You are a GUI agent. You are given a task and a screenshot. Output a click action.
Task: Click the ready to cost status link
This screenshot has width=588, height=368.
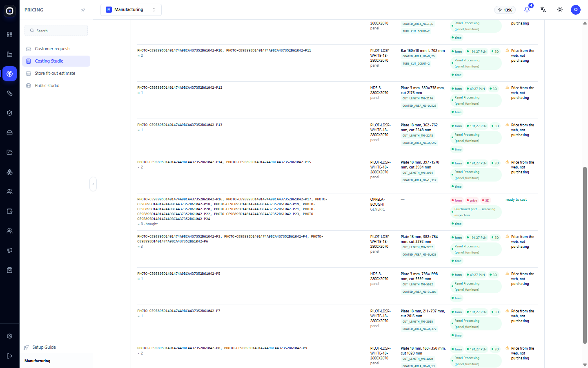click(x=516, y=200)
